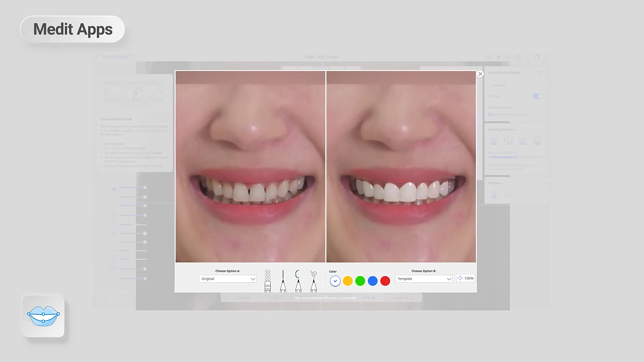Select the eraser tool
The width and height of the screenshot is (644, 362).
268,282
